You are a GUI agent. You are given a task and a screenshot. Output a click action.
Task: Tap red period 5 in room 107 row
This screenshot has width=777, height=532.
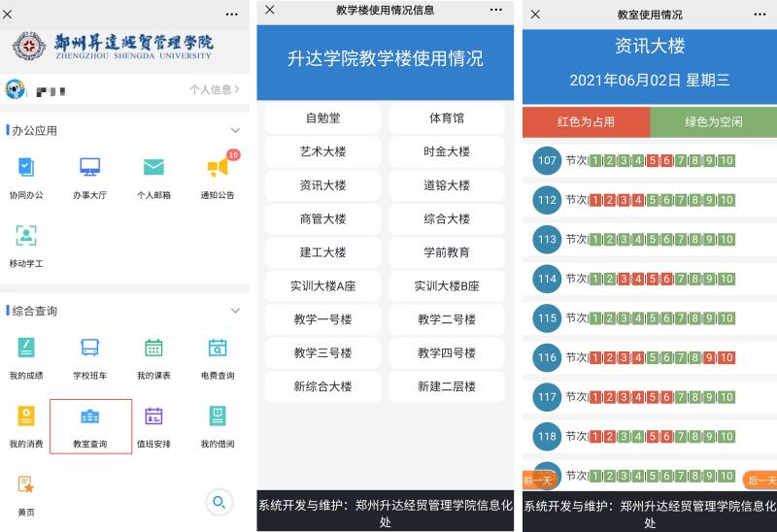(653, 160)
